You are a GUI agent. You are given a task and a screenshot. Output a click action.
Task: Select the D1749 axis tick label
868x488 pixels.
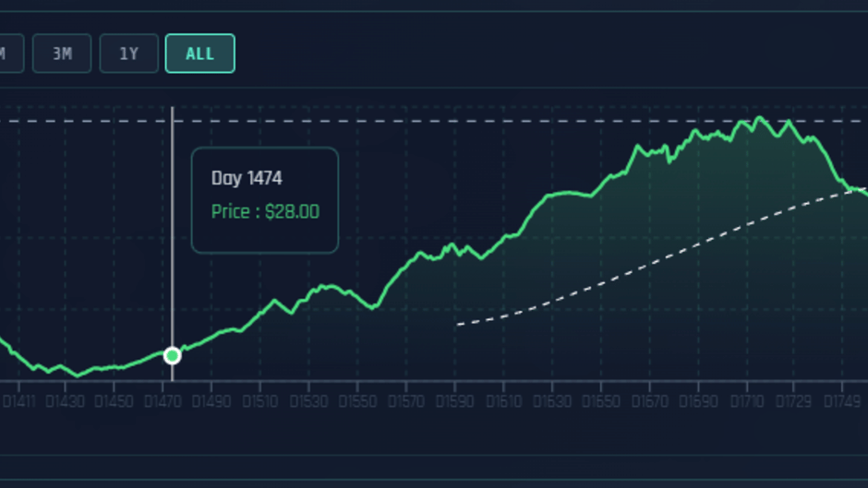[842, 402]
